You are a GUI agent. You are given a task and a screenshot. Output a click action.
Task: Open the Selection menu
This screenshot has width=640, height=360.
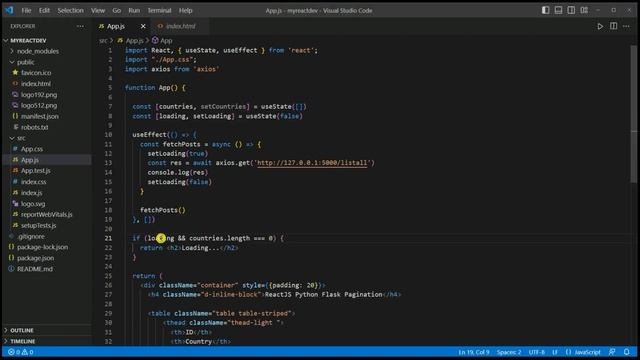pyautogui.click(x=70, y=11)
